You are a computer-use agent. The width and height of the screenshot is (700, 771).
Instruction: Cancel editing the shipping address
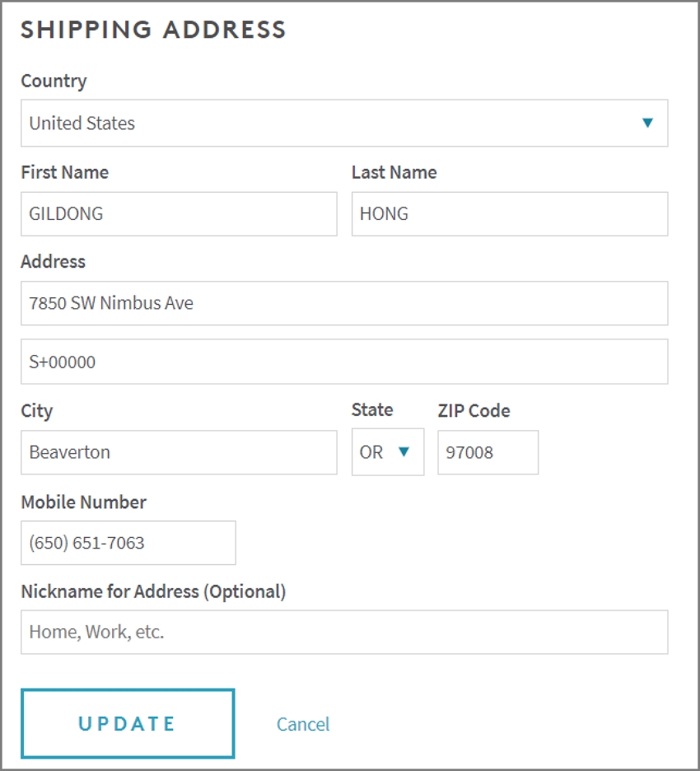coord(303,724)
